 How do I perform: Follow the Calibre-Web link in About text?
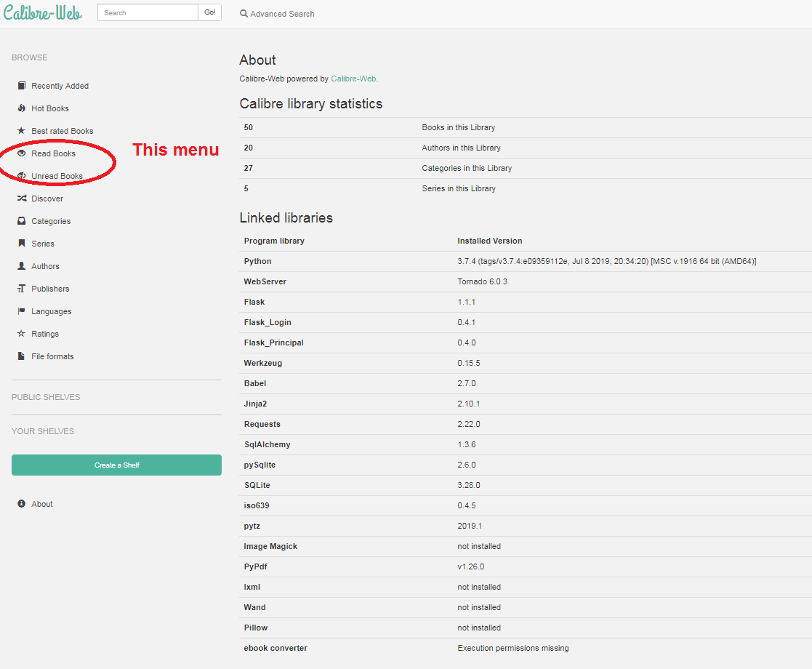pos(353,79)
